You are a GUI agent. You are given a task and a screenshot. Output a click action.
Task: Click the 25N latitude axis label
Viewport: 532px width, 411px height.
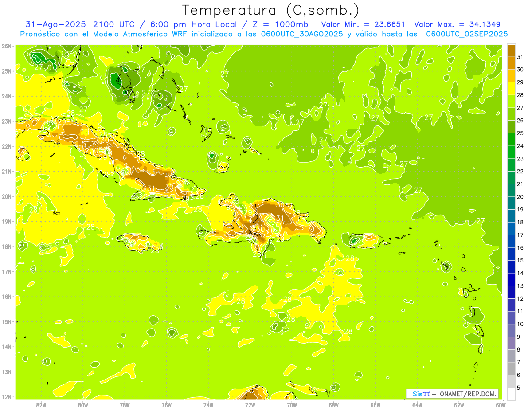coord(6,71)
